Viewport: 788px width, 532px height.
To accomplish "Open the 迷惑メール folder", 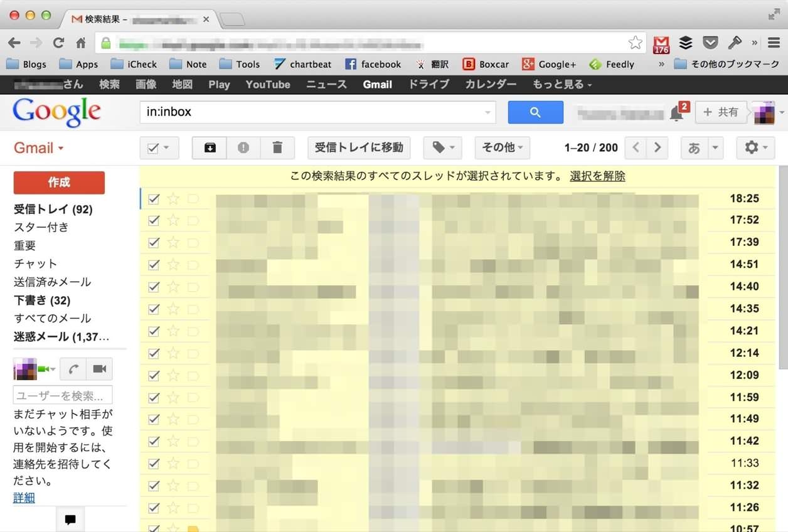I will 61,337.
